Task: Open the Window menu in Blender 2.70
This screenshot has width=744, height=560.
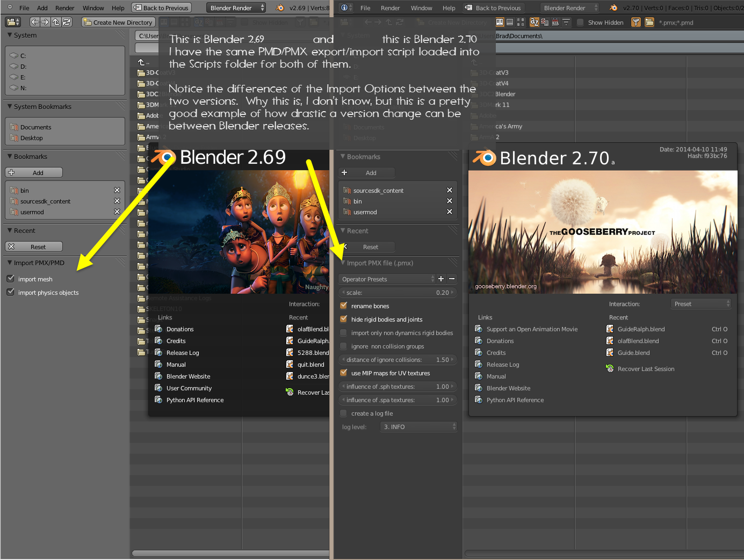Action: [x=422, y=8]
